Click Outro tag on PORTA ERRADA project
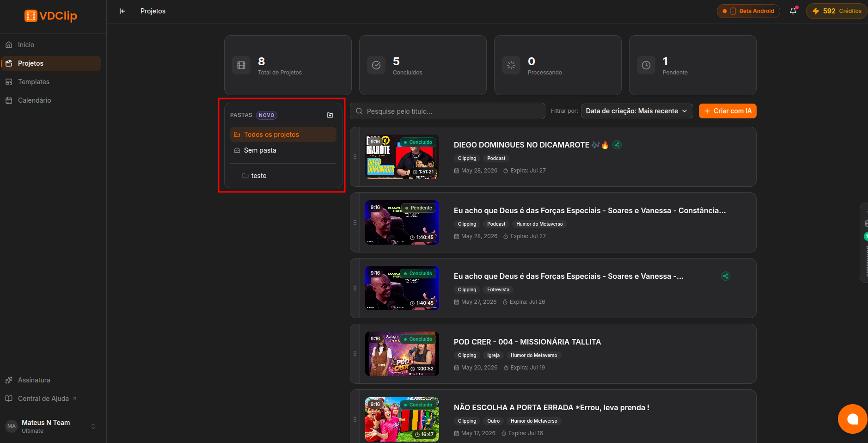Image resolution: width=868 pixels, height=443 pixels. coord(493,421)
